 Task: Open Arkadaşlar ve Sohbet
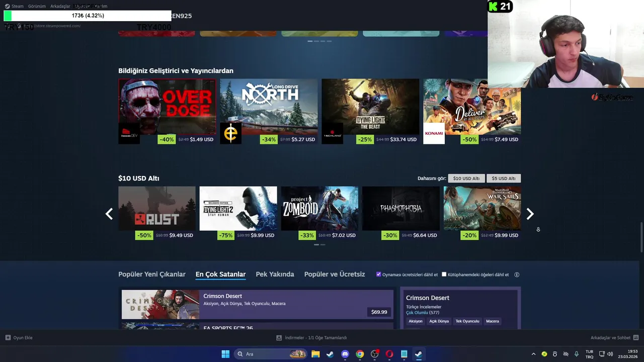pyautogui.click(x=614, y=338)
